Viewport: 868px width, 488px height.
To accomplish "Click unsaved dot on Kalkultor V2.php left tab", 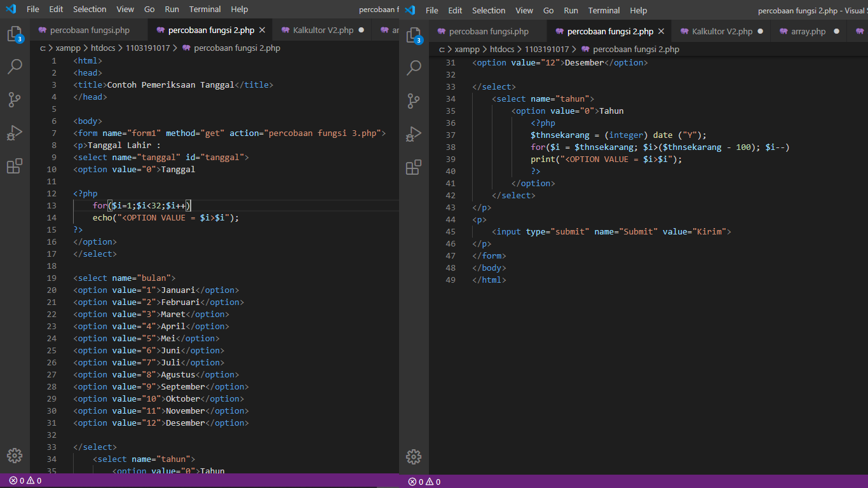I will (362, 30).
